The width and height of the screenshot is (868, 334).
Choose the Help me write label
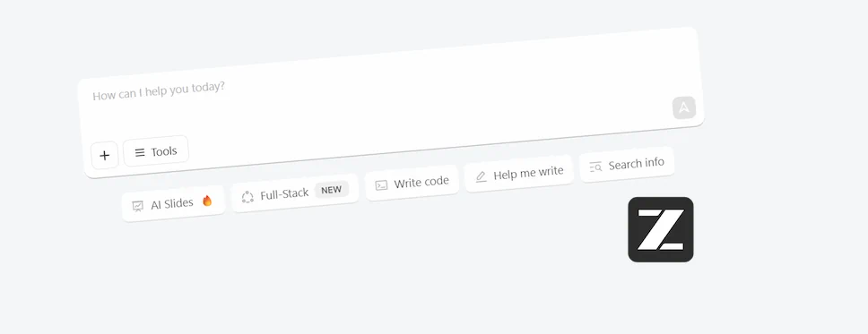528,173
